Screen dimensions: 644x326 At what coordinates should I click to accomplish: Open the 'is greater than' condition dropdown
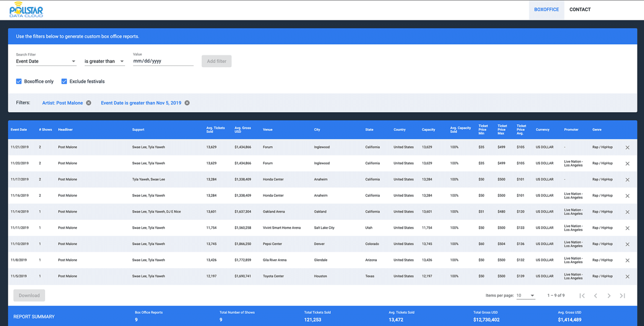tap(104, 61)
